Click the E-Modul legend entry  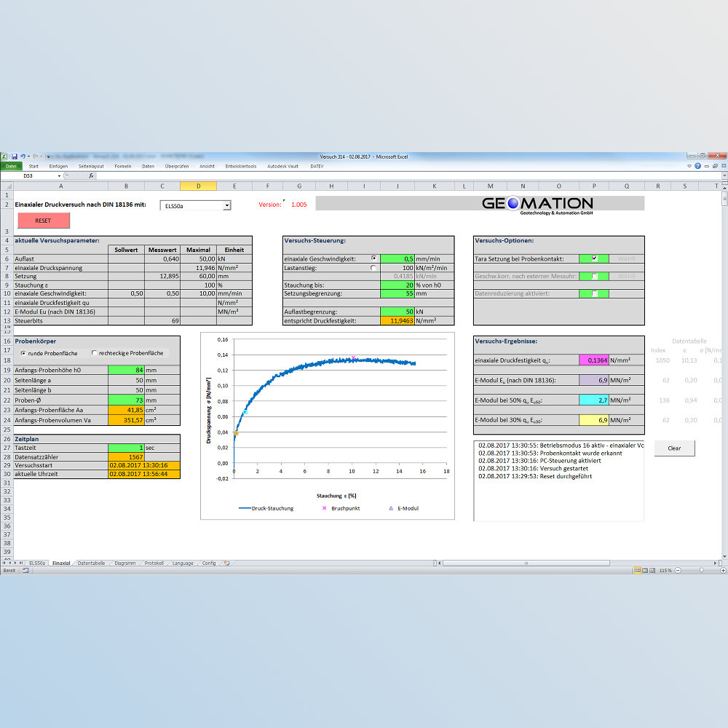tap(403, 508)
